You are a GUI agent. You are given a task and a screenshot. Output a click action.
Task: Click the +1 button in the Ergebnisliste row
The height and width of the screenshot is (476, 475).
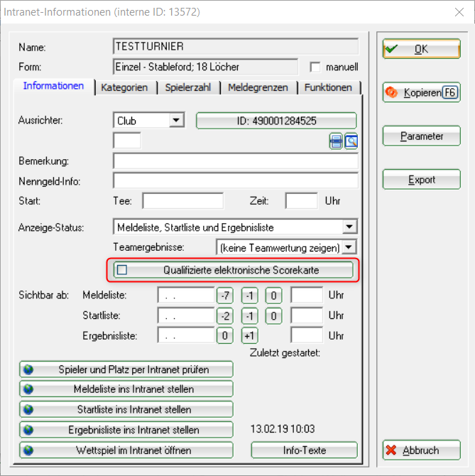(x=249, y=335)
